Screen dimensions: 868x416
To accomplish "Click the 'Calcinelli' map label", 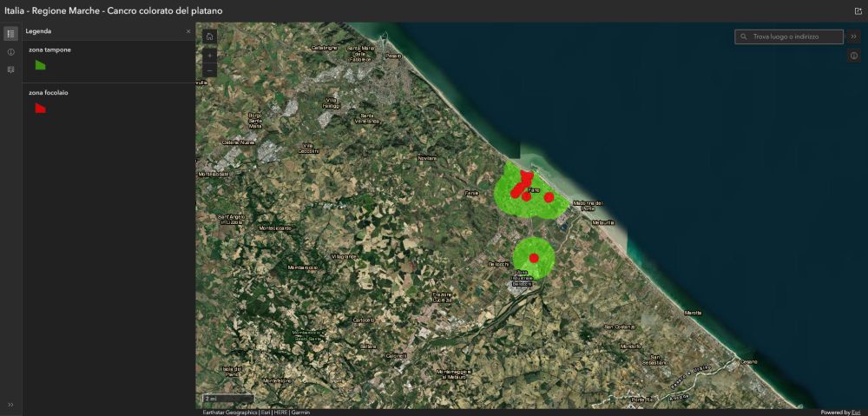I will [x=396, y=355].
